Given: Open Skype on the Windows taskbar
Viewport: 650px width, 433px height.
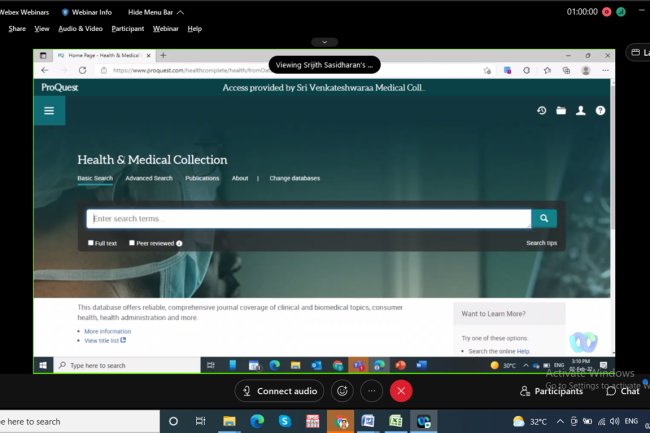Looking at the screenshot, I should click(x=285, y=421).
